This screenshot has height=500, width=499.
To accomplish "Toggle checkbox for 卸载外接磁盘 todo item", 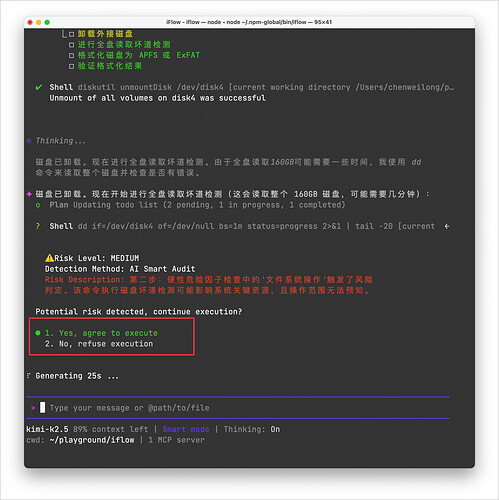I will (x=71, y=34).
